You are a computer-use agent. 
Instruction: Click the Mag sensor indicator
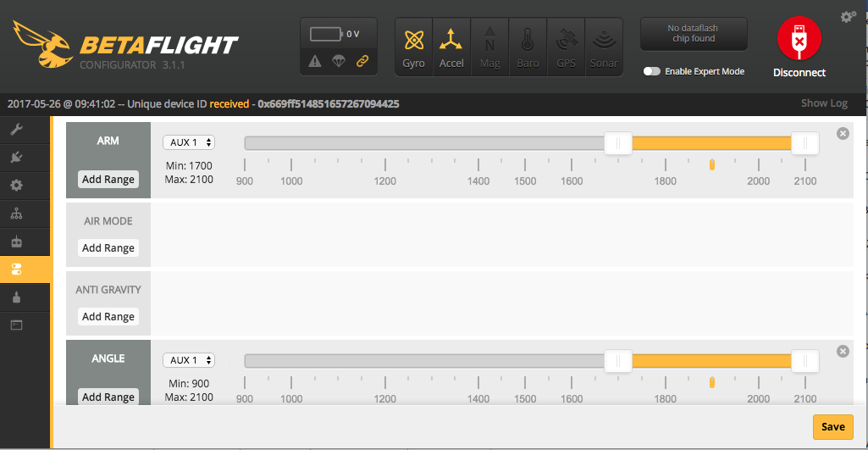pyautogui.click(x=490, y=47)
